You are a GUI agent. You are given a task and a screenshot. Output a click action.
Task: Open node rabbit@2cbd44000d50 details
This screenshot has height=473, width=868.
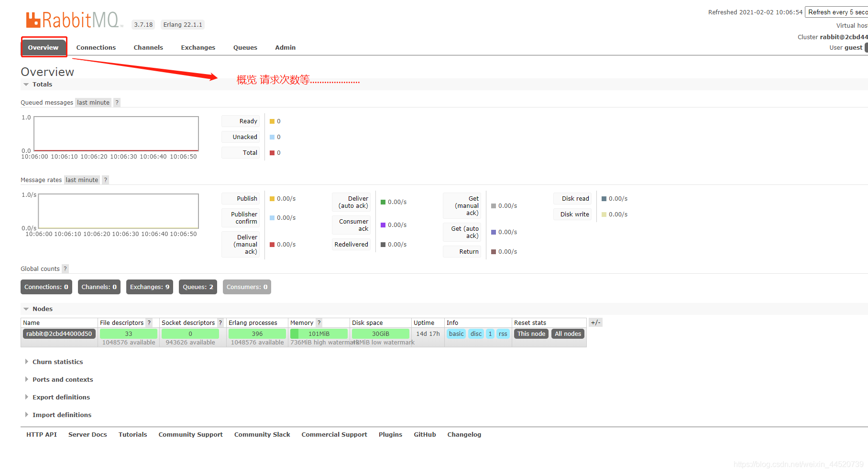coord(59,333)
